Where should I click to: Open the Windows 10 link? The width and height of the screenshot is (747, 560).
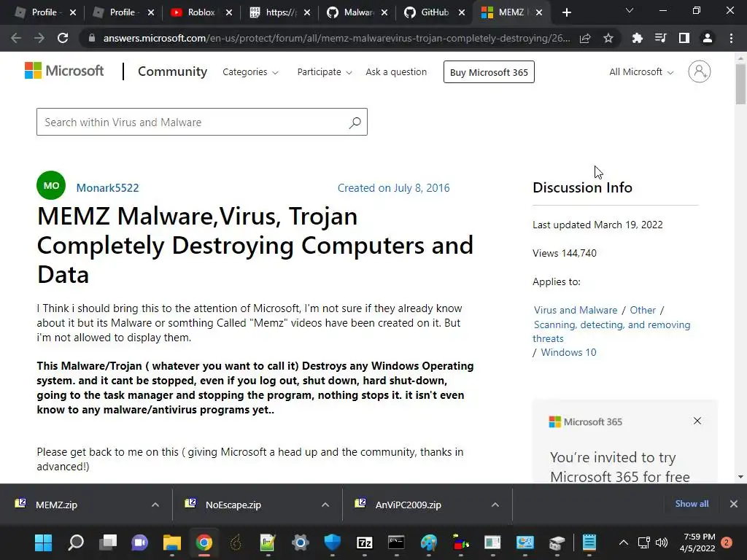pos(568,352)
